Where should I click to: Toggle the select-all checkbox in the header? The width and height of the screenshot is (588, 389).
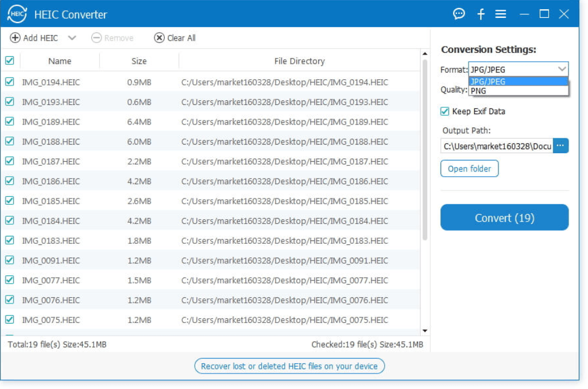10,61
